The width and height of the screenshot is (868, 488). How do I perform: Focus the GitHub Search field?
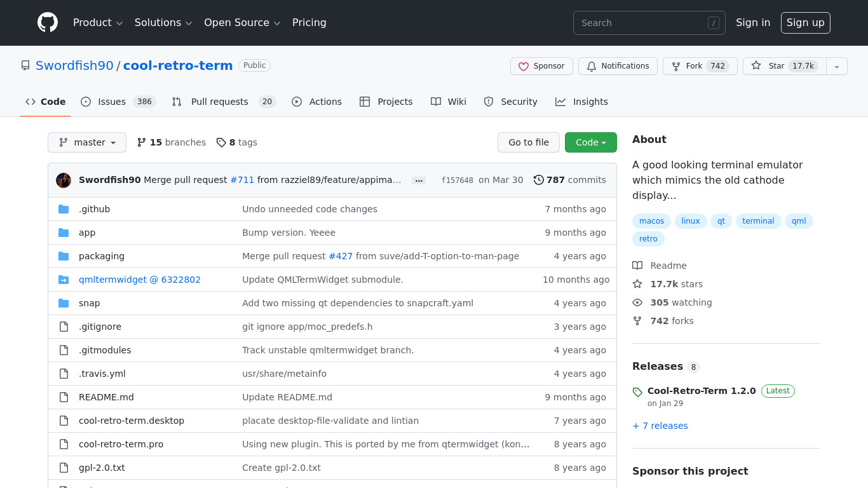point(649,23)
